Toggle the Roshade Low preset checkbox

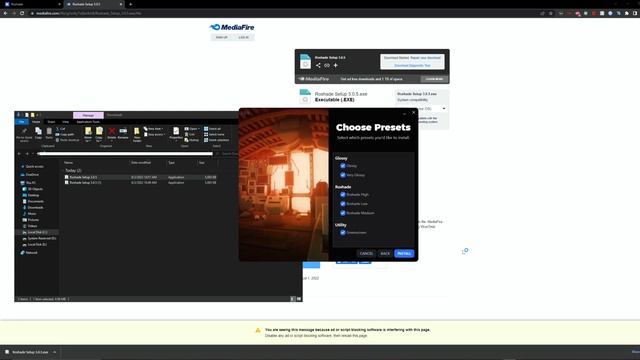point(343,203)
